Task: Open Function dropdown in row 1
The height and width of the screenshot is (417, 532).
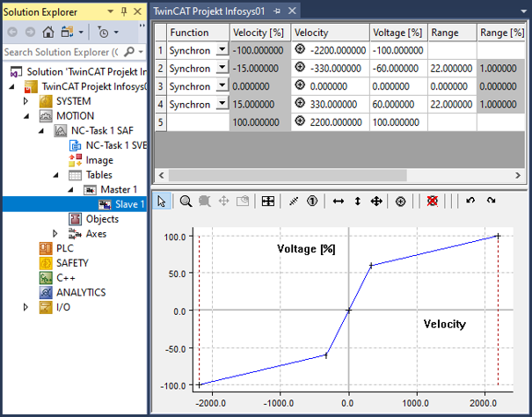Action: [x=222, y=49]
